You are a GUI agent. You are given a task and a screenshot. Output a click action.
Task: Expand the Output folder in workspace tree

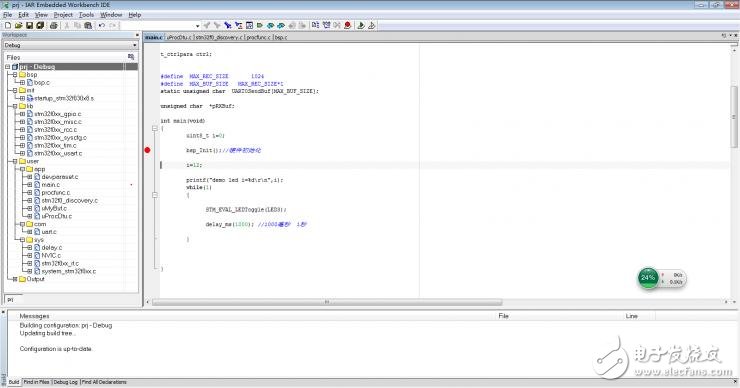pyautogui.click(x=15, y=279)
